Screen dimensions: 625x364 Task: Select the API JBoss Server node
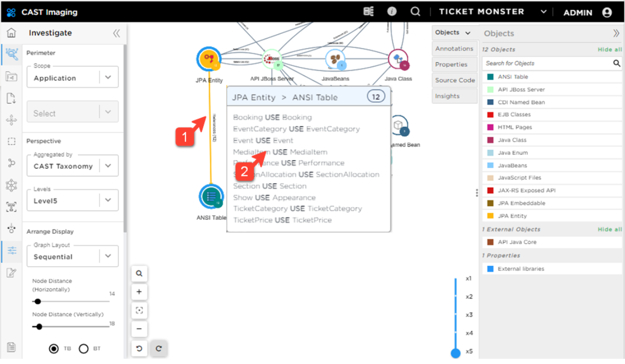(272, 60)
